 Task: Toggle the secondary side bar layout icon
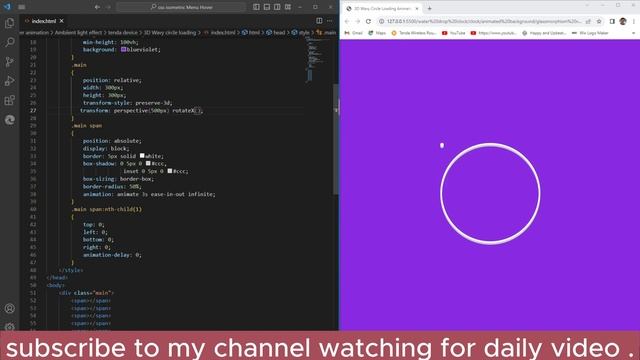tap(277, 7)
